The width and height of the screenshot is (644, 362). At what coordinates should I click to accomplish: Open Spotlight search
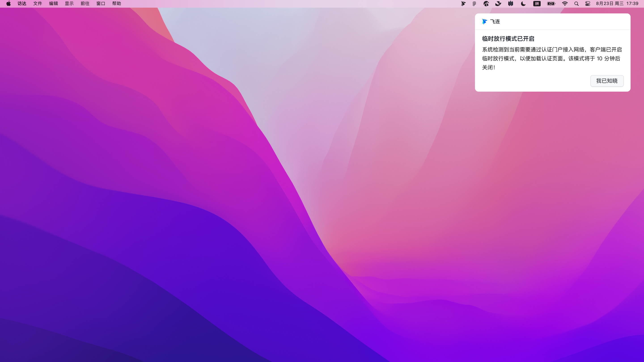[576, 4]
